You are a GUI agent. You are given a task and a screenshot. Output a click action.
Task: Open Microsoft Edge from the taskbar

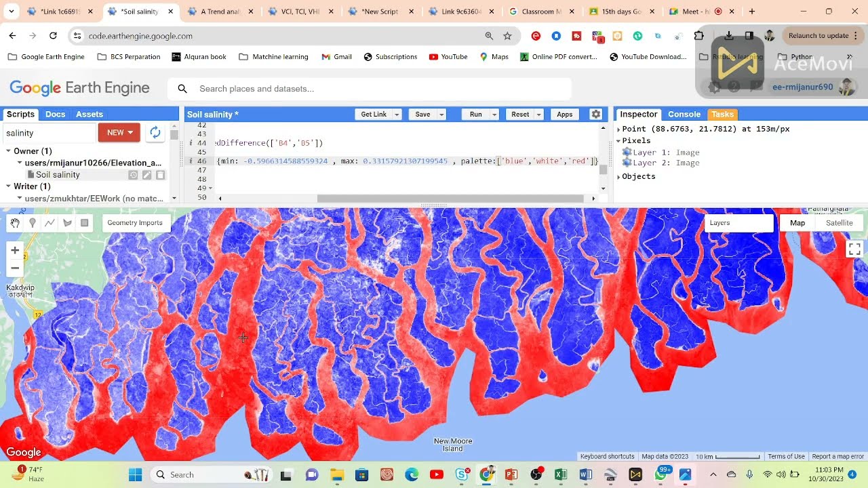pyautogui.click(x=412, y=474)
